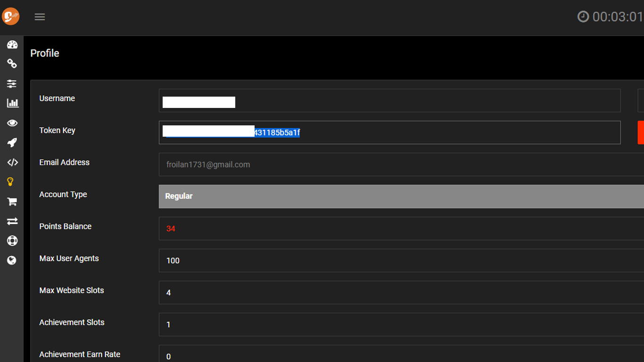Screen dimensions: 644x362
Task: Click the orange site logo
Action: point(10,16)
